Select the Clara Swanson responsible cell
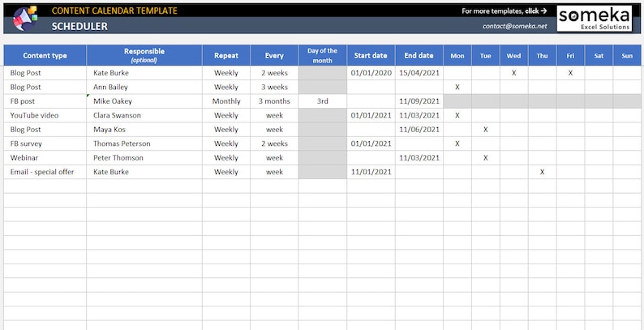Viewport: 644px width, 330px height. coord(144,115)
